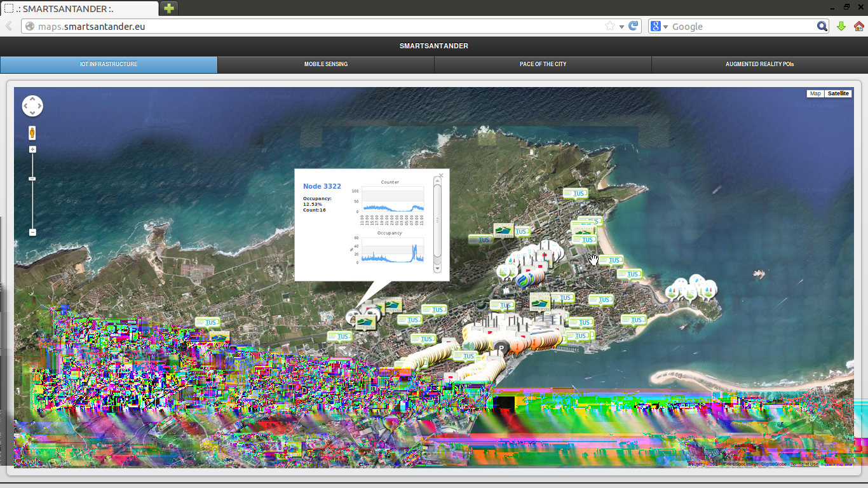868x488 pixels.
Task: Open the URL history dropdown arrow
Action: 621,27
